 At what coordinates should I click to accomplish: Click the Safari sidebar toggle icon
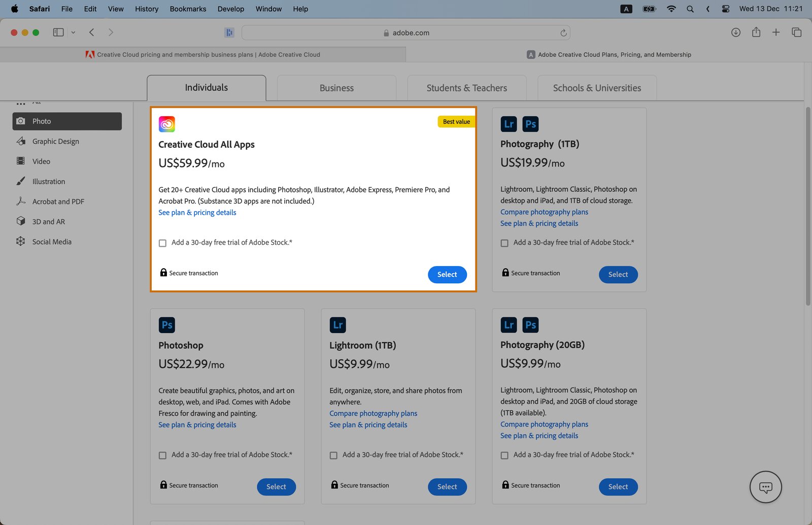coord(58,32)
